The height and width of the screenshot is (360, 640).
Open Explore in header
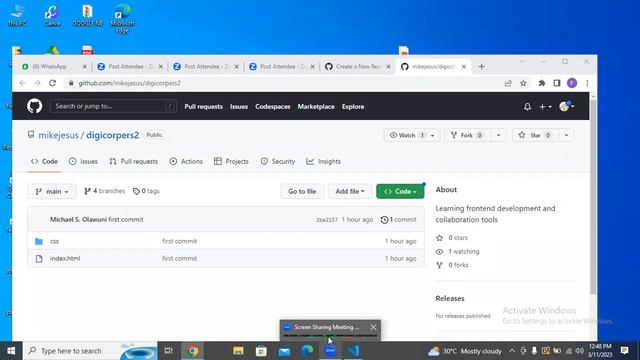point(353,107)
